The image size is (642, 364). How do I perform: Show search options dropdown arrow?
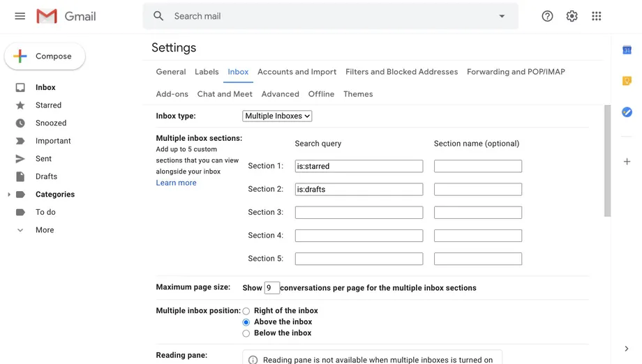502,16
